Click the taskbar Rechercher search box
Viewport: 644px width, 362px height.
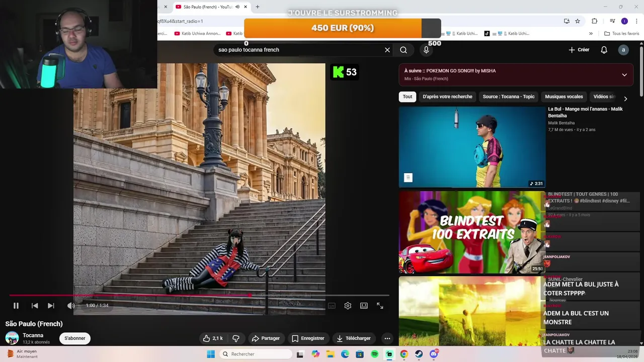pyautogui.click(x=256, y=354)
